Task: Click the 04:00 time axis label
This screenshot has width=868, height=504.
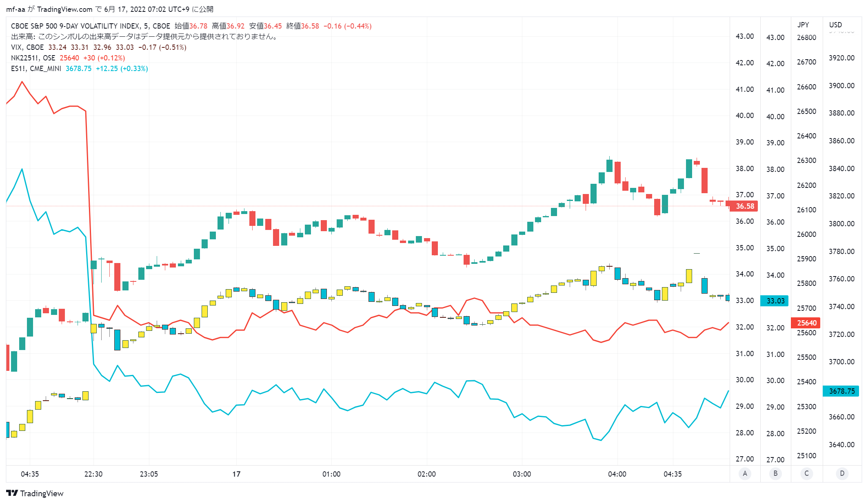Action: point(617,474)
